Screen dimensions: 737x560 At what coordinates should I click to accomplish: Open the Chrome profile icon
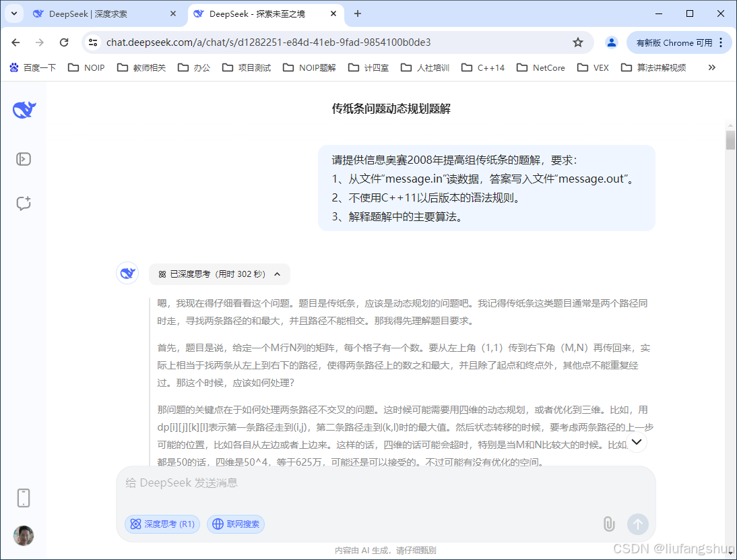point(612,42)
